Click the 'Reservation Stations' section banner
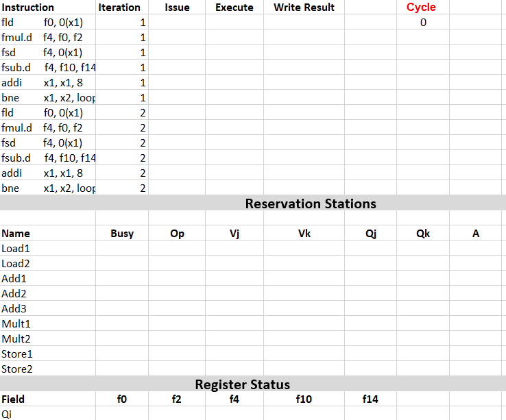Viewport: 506px width, 420px height. pos(253,203)
